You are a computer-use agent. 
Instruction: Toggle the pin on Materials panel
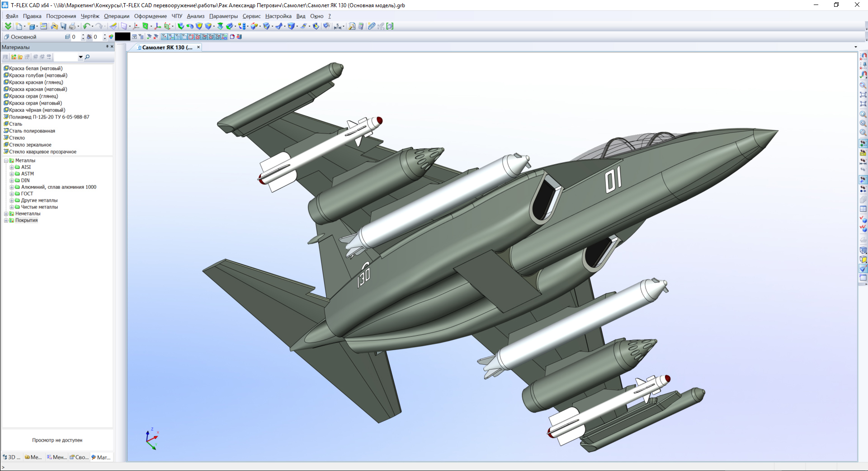point(107,47)
